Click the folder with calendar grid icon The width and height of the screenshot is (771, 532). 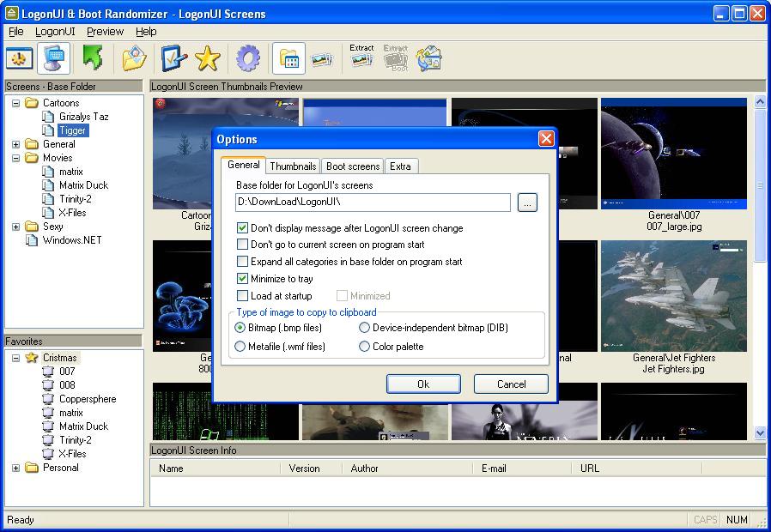pos(288,58)
